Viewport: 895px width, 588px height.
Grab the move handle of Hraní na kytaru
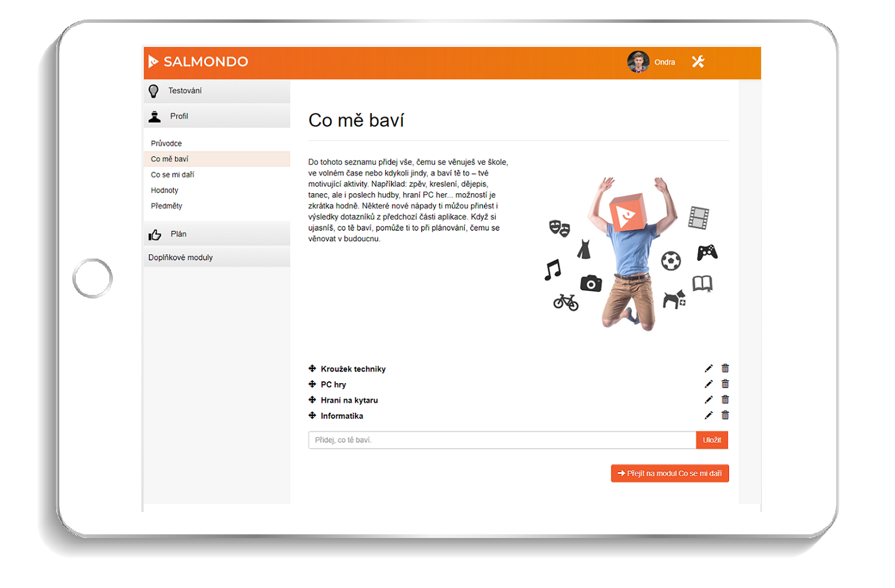point(312,400)
